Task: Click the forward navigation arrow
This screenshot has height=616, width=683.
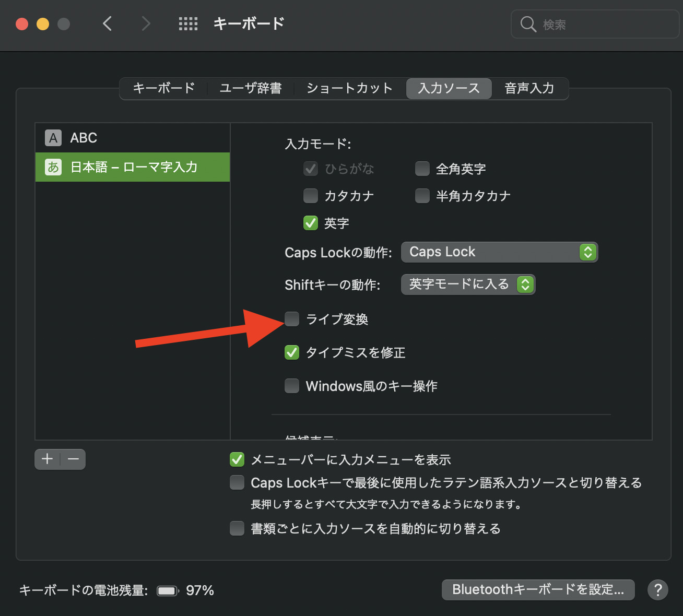Action: 146,23
